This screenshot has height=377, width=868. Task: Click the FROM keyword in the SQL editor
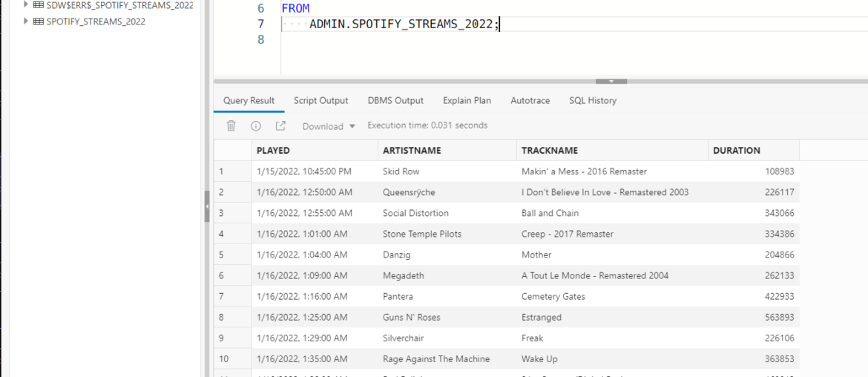[x=295, y=9]
